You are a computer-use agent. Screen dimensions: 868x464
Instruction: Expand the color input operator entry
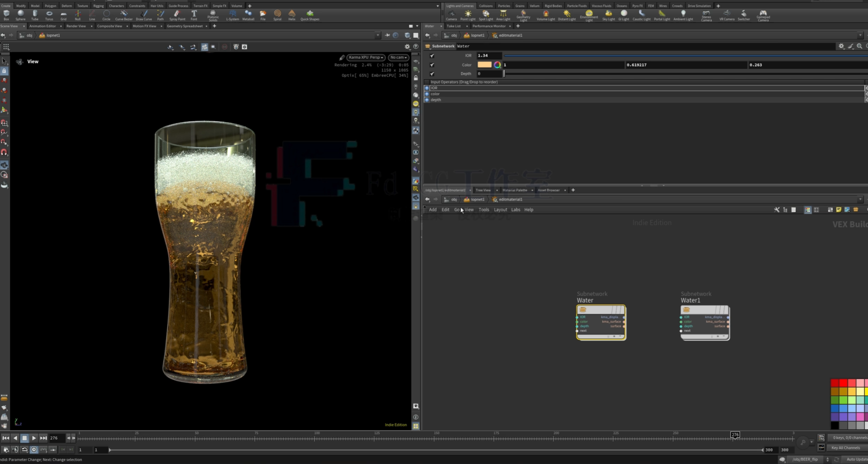click(x=426, y=93)
